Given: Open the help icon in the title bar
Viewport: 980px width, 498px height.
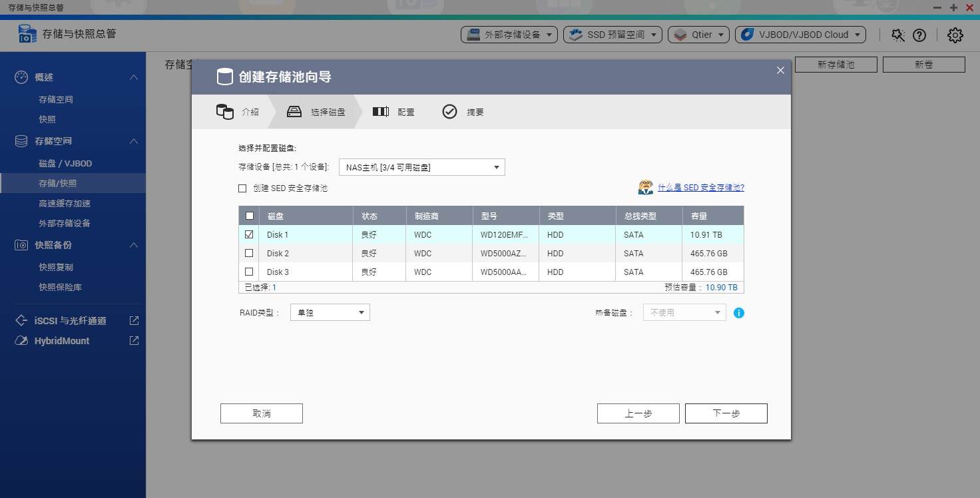Looking at the screenshot, I should pyautogui.click(x=919, y=35).
